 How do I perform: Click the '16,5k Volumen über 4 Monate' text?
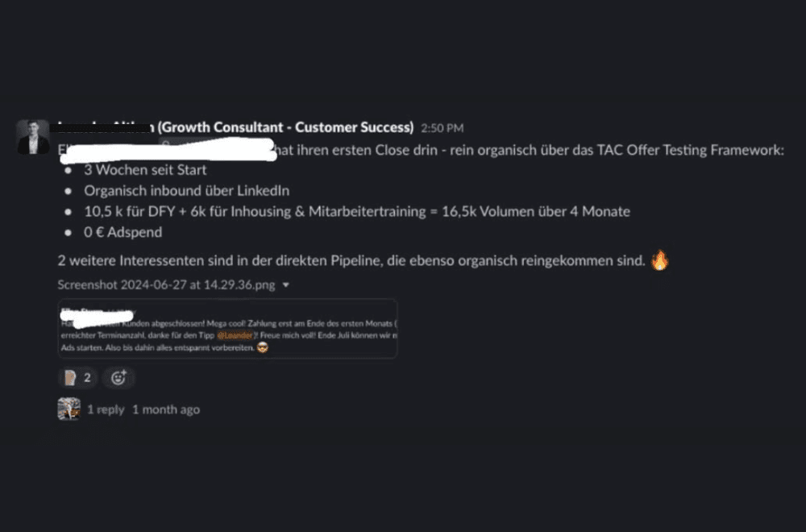536,211
